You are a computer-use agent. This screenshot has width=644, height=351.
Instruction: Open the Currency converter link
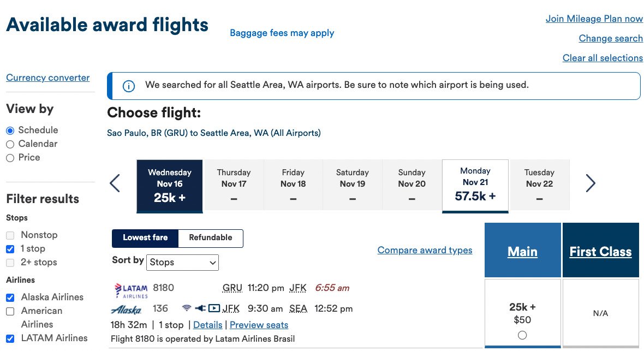pyautogui.click(x=47, y=78)
